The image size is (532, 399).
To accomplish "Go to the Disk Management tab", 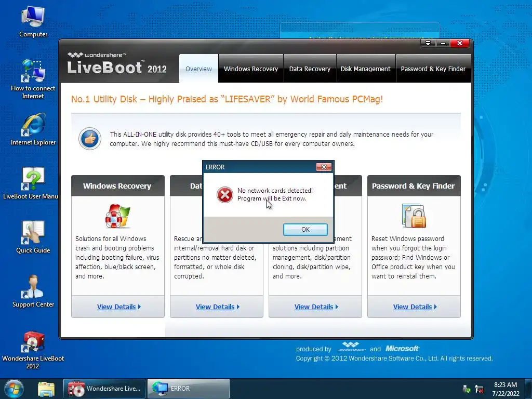I will point(365,69).
